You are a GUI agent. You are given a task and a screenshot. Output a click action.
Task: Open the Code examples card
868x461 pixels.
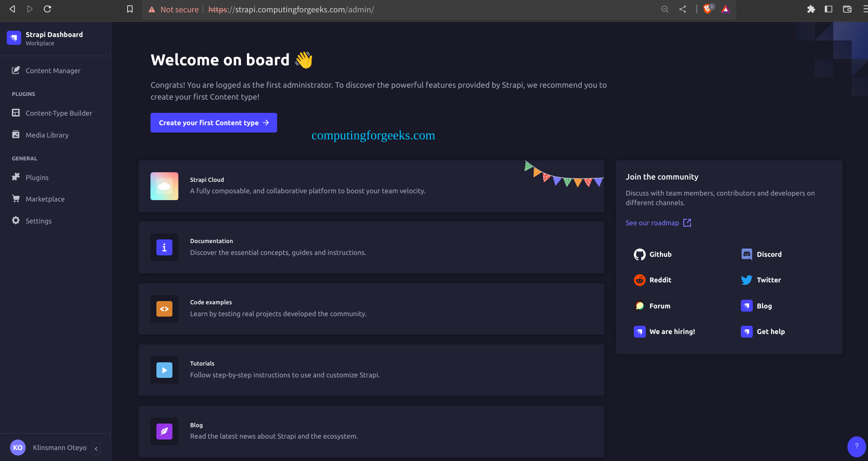tap(371, 309)
